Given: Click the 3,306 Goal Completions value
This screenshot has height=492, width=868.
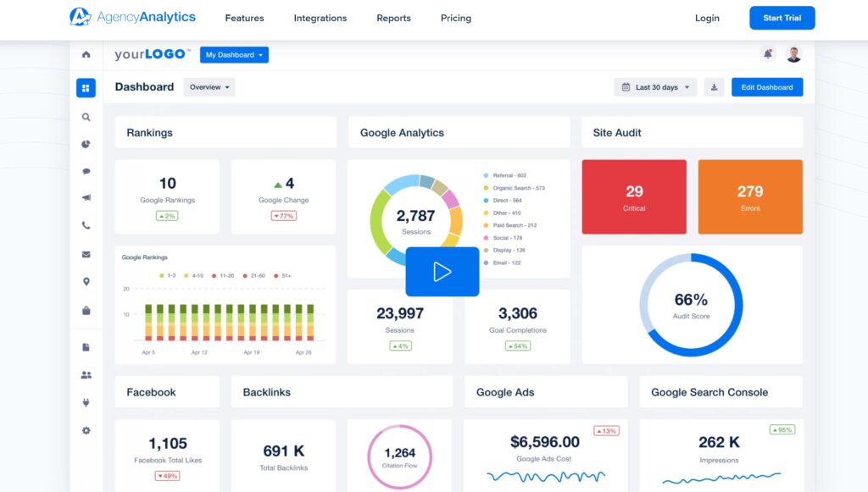Looking at the screenshot, I should (518, 313).
